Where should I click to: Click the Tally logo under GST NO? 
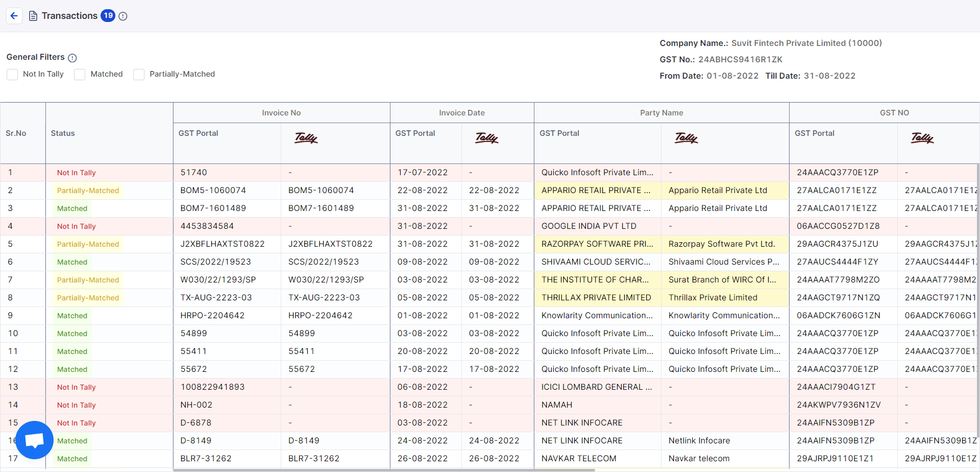point(923,138)
